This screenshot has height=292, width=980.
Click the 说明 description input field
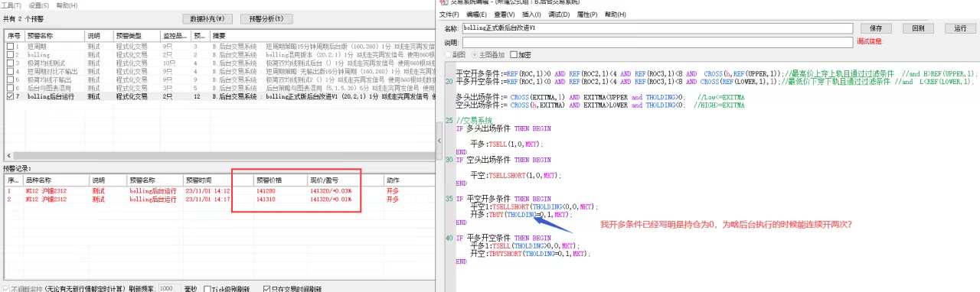click(x=657, y=42)
